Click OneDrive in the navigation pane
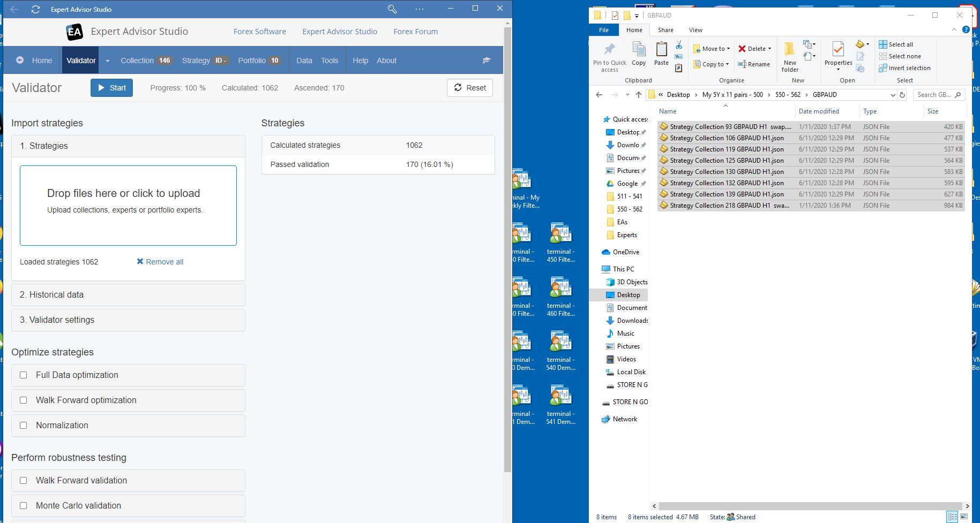The height and width of the screenshot is (523, 980). coord(620,252)
